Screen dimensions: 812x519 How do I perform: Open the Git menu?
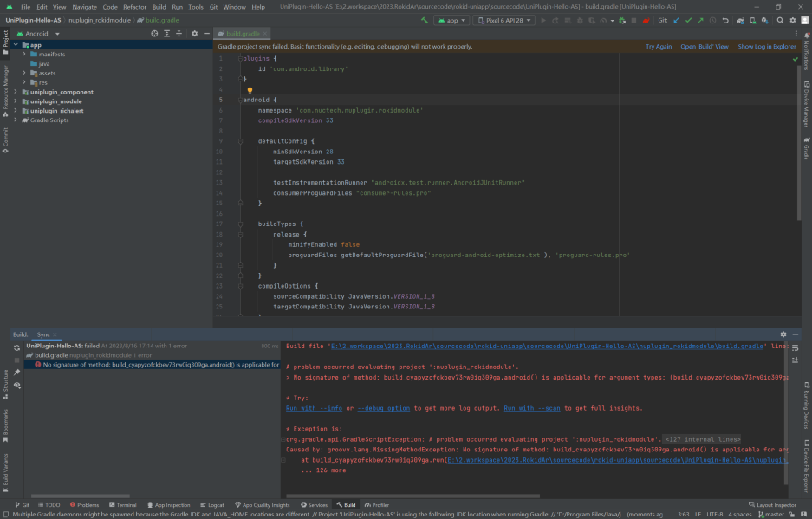pos(213,7)
